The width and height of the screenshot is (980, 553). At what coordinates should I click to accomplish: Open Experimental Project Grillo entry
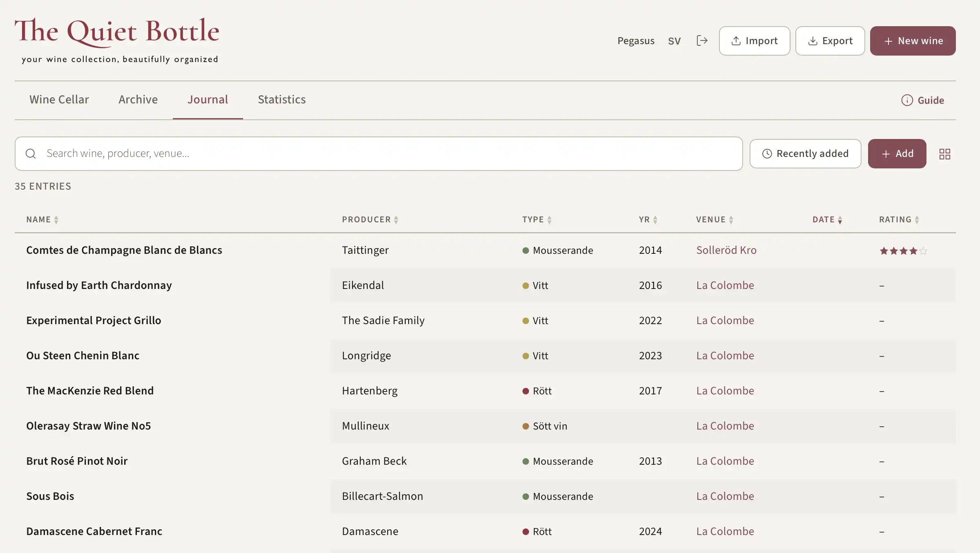pyautogui.click(x=94, y=320)
